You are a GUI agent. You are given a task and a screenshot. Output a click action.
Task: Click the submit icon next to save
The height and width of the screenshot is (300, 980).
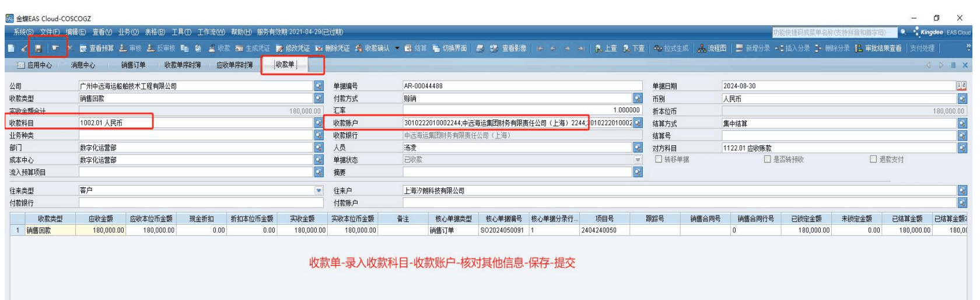point(55,48)
